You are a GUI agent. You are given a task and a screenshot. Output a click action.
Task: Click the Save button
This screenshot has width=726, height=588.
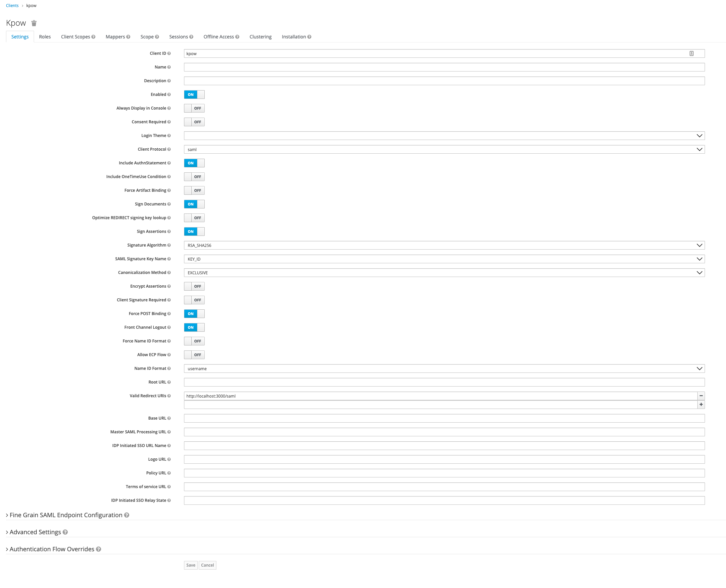pos(191,565)
